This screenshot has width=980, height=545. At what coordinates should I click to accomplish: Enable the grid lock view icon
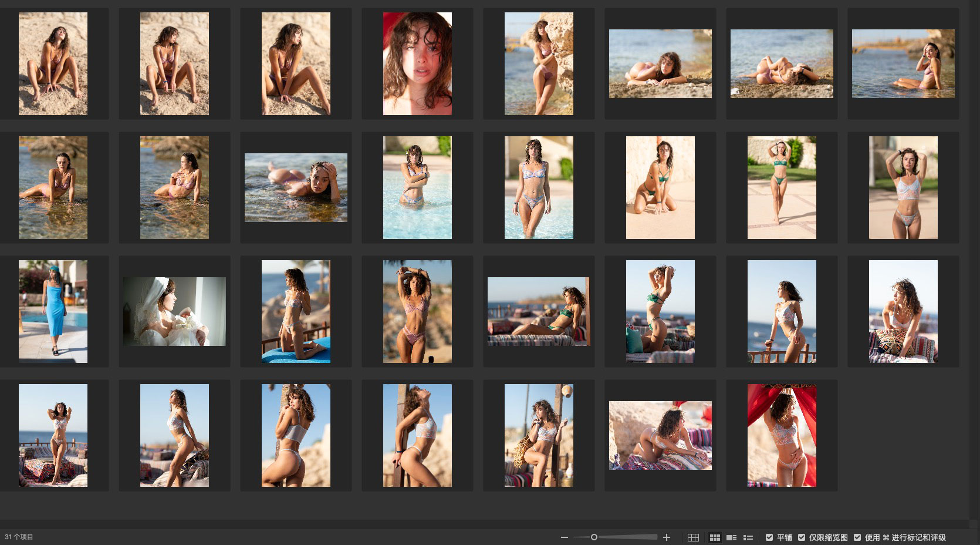pyautogui.click(x=693, y=537)
